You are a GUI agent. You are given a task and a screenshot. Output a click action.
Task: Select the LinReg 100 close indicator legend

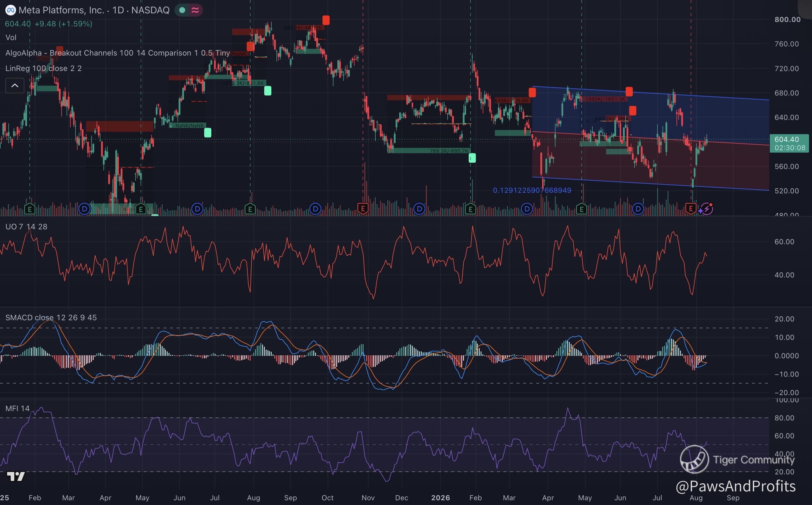43,68
